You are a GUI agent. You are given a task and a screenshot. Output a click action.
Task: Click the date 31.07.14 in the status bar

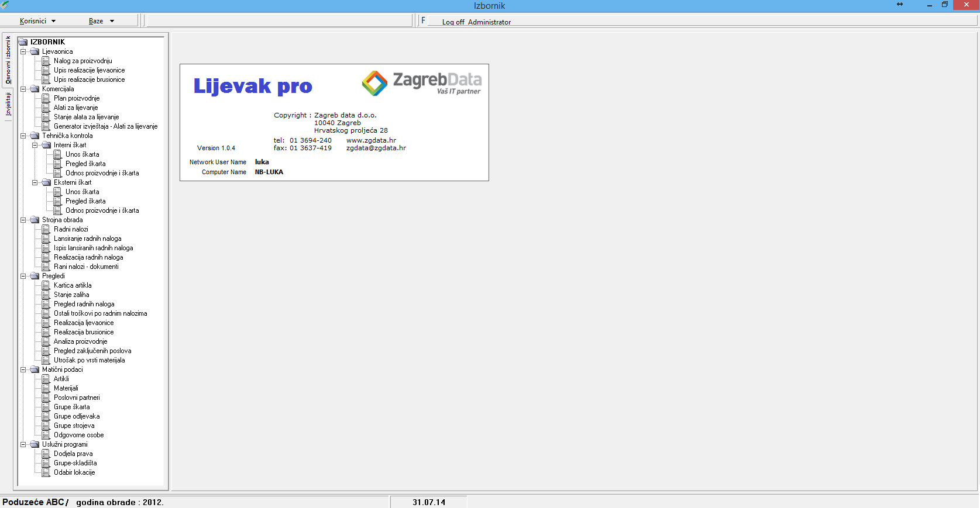pos(429,502)
